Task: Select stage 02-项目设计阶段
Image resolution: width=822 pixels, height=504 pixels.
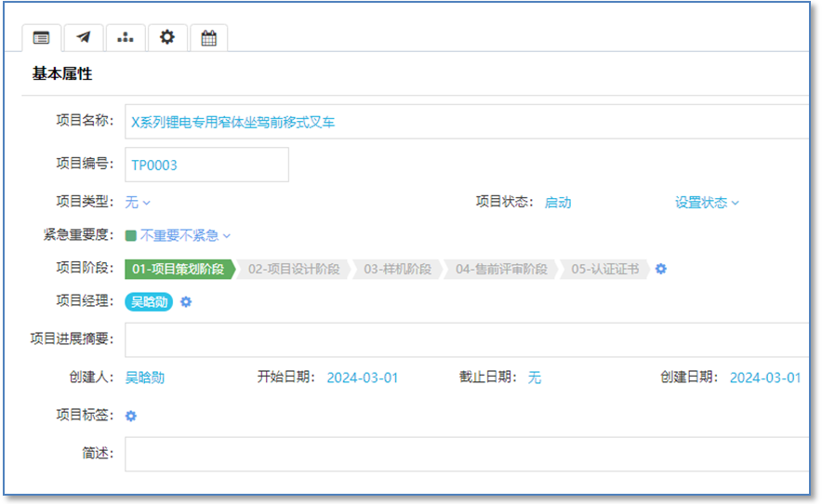Action: (294, 269)
